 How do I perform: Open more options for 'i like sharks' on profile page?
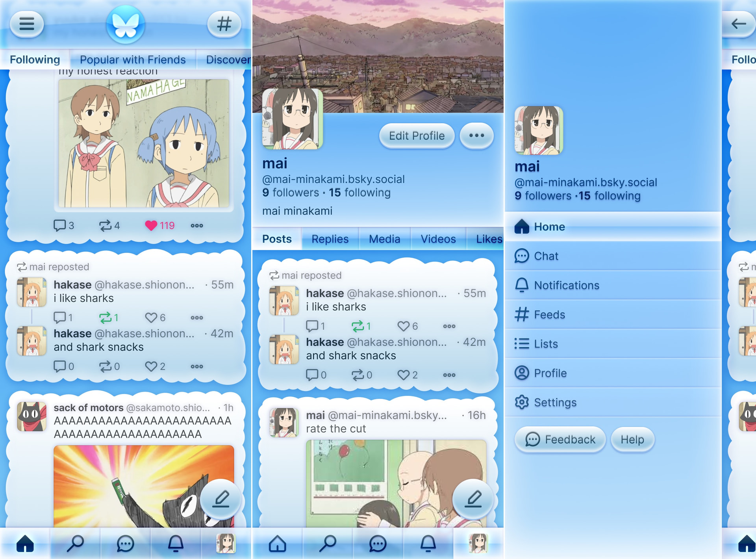pyautogui.click(x=449, y=326)
